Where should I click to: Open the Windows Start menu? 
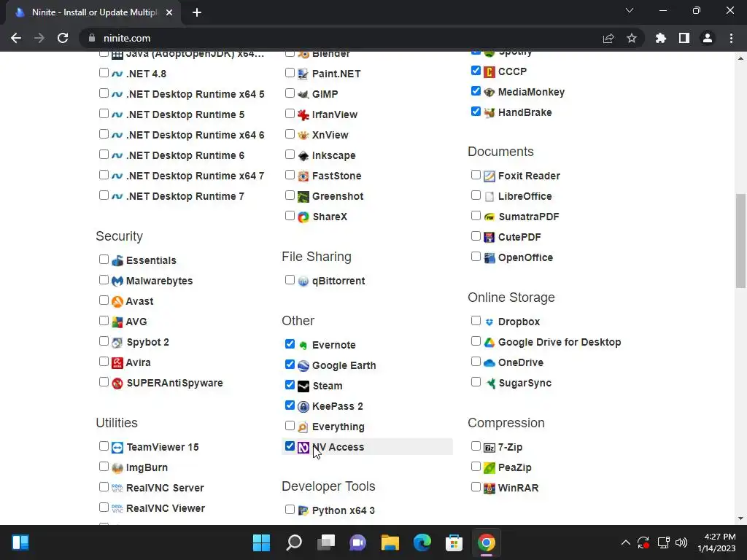click(x=261, y=542)
